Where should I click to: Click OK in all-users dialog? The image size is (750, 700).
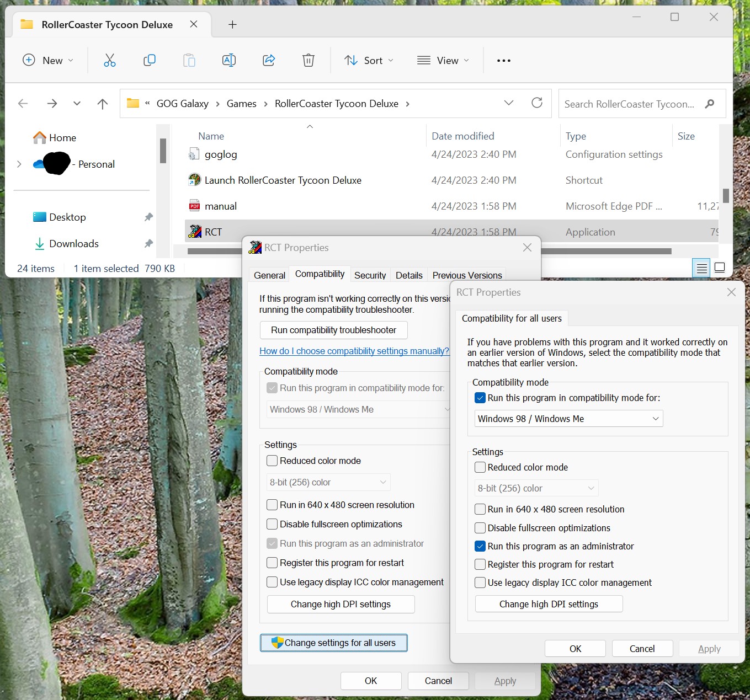point(575,649)
